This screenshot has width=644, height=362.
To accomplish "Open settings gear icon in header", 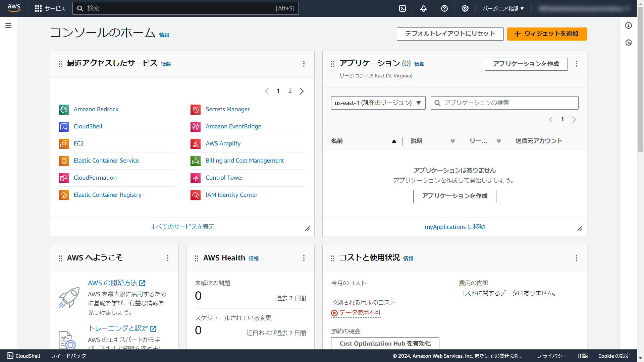I will 465,8.
